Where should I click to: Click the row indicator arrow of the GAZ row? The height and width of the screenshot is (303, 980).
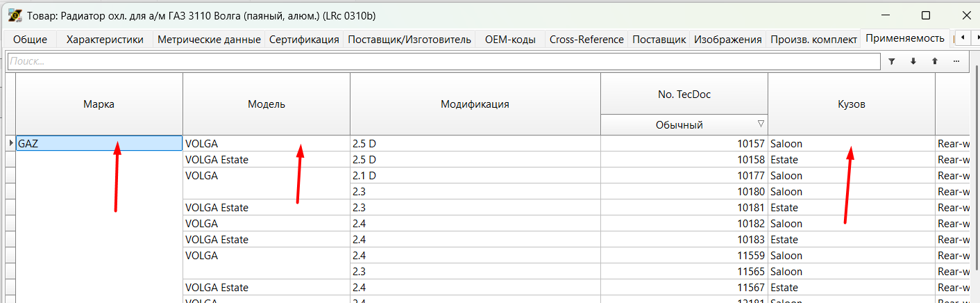[10, 143]
